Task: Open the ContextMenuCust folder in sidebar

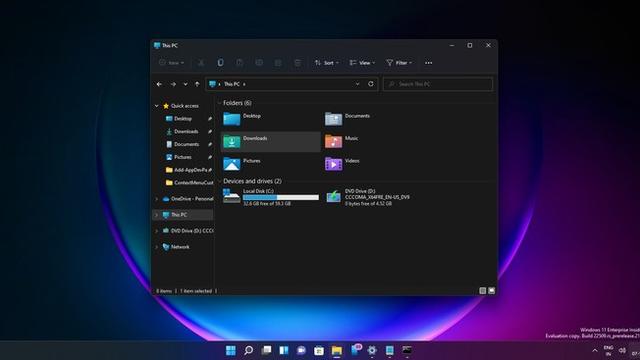Action: coord(189,182)
